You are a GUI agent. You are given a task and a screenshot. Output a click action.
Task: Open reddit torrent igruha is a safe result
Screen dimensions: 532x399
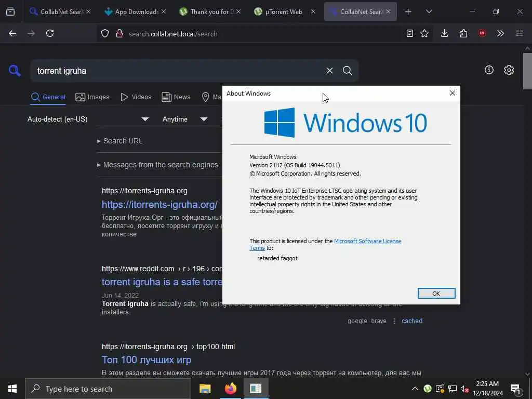tap(162, 282)
